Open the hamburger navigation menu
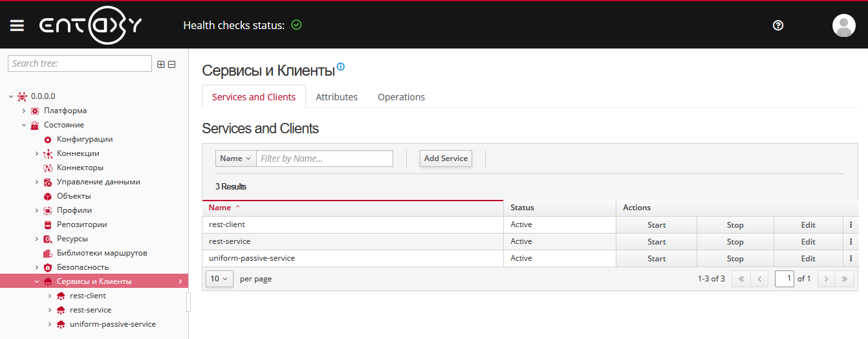The height and width of the screenshot is (339, 868). tap(17, 25)
